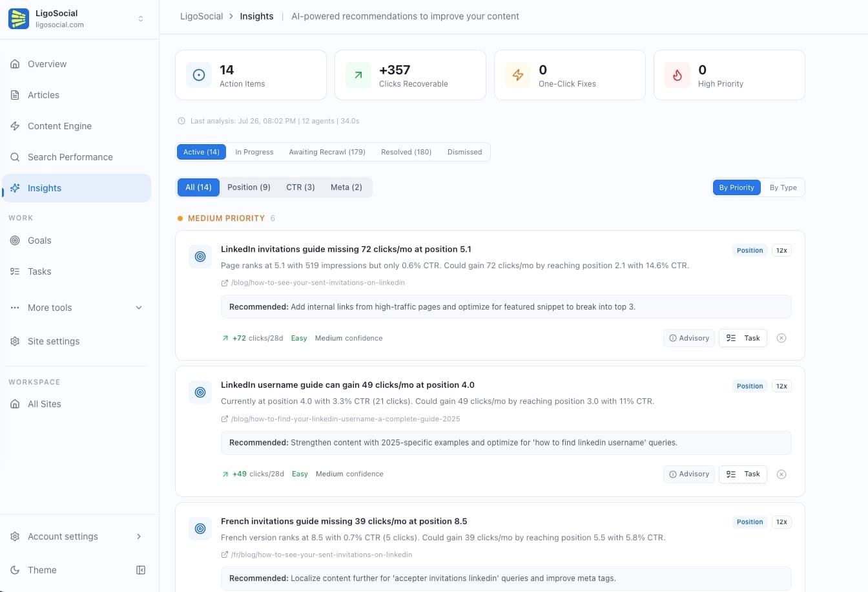This screenshot has height=592, width=868.
Task: Click Position tag on LinkedIn username card
Action: pos(750,386)
